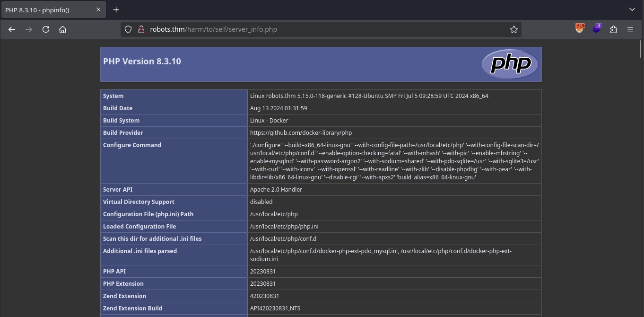This screenshot has height=317, width=644.
Task: Open the Extensions puzzle piece menu
Action: tap(613, 29)
